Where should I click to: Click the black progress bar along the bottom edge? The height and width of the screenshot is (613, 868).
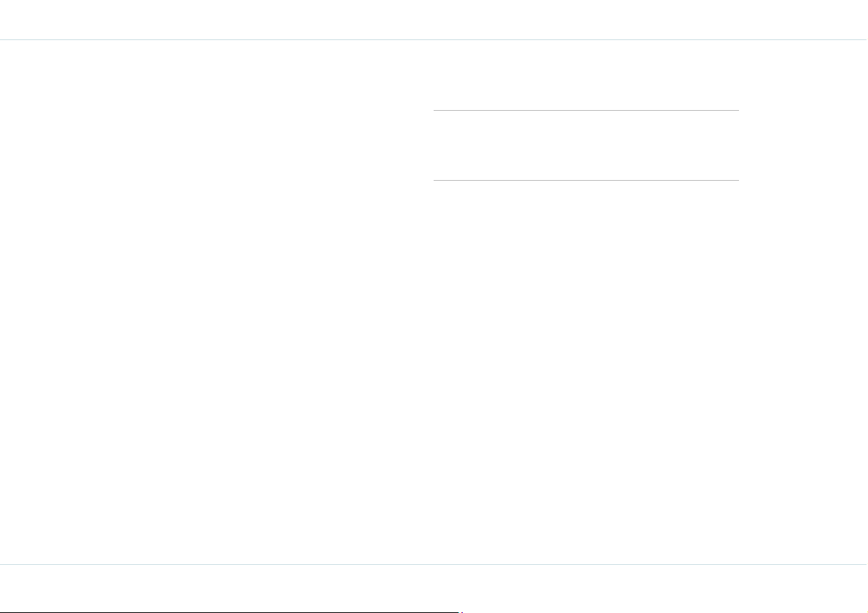[x=230, y=612]
